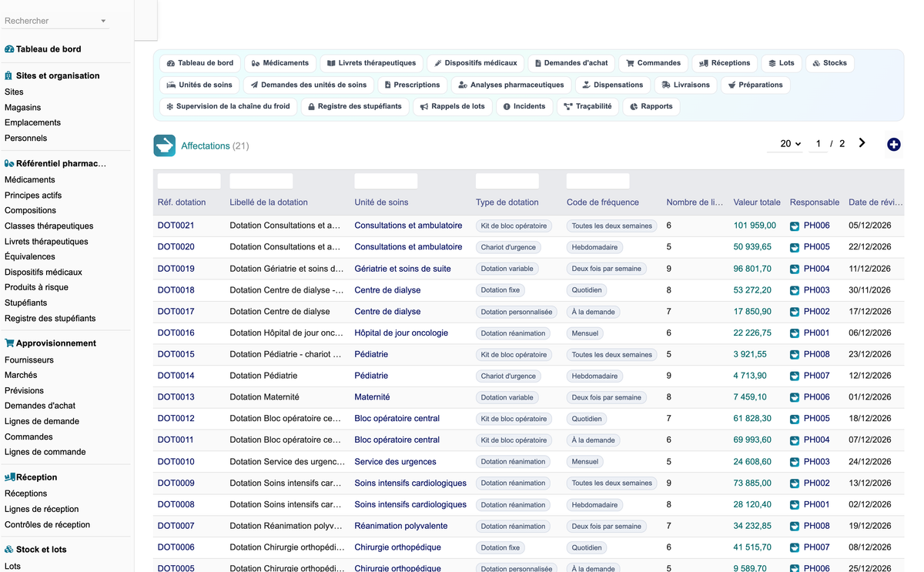Open the Livraisons toolbar button
924x572 pixels.
[x=685, y=85]
